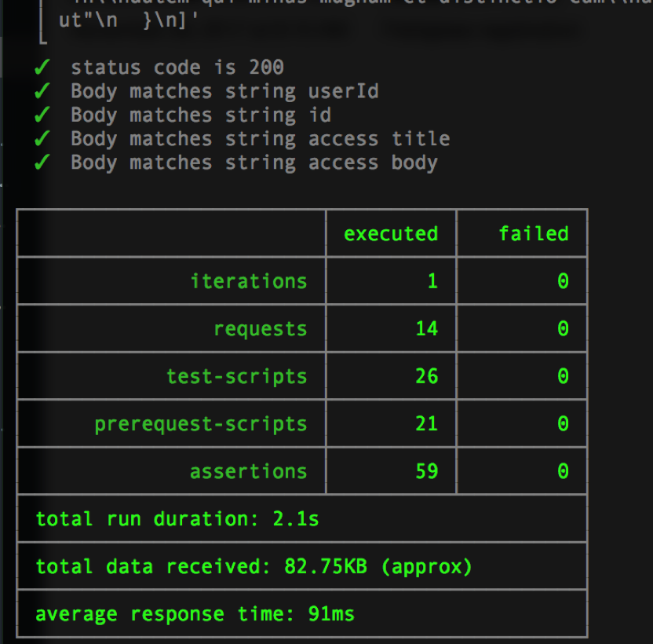
Task: Click the assertions row label
Action: pyautogui.click(x=248, y=470)
